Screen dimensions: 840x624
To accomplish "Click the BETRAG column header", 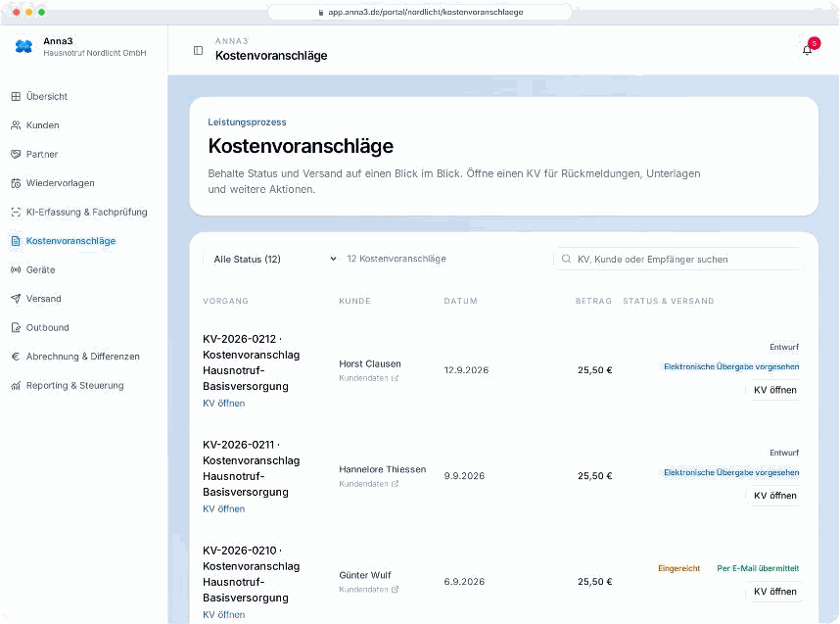I will [x=593, y=302].
